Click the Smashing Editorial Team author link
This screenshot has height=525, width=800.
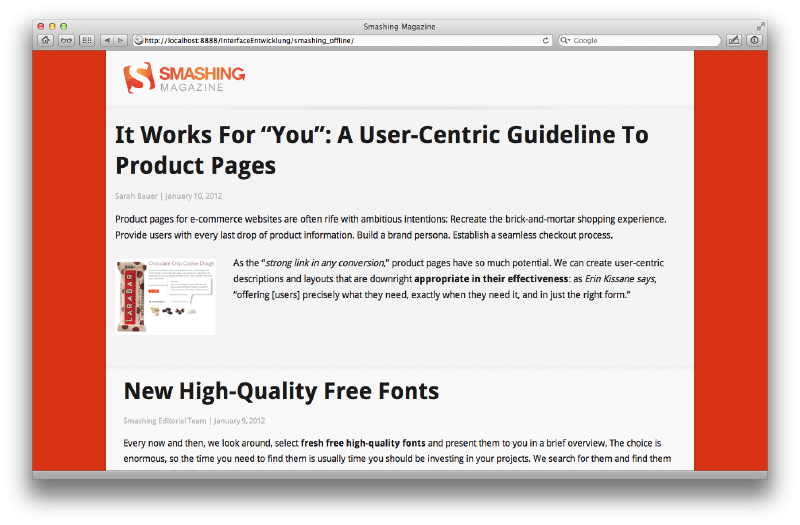[165, 421]
